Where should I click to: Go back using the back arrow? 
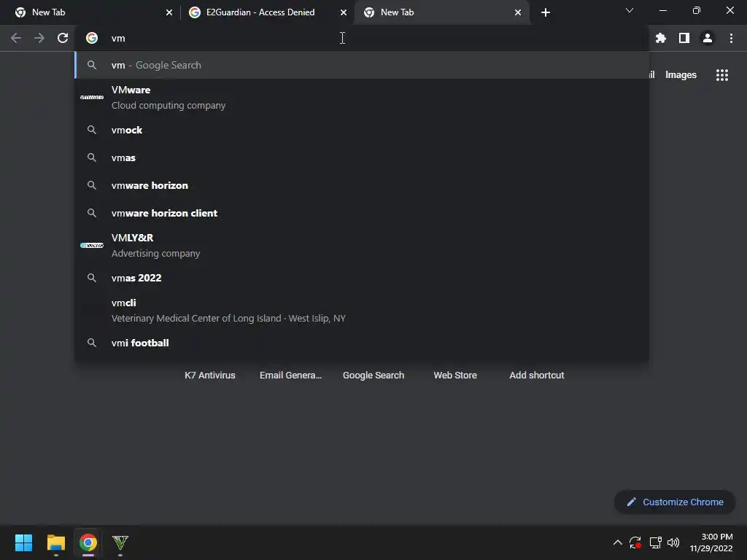[16, 38]
